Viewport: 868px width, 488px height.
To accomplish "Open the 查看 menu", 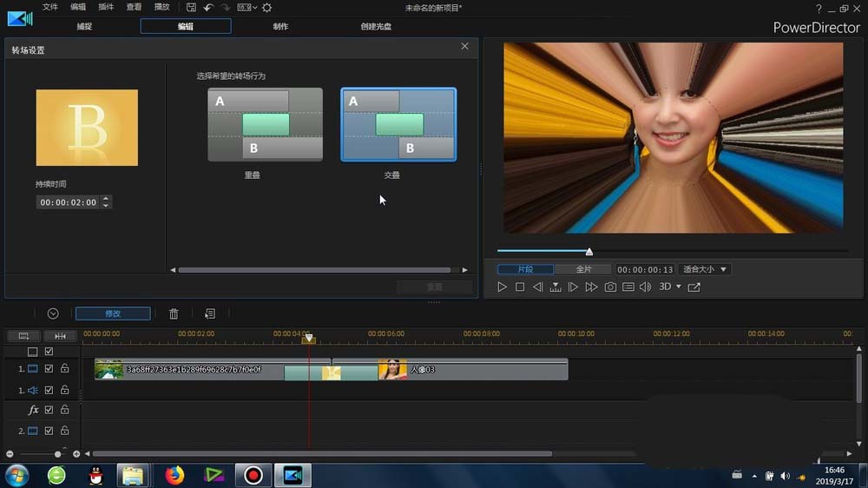I will coord(134,7).
